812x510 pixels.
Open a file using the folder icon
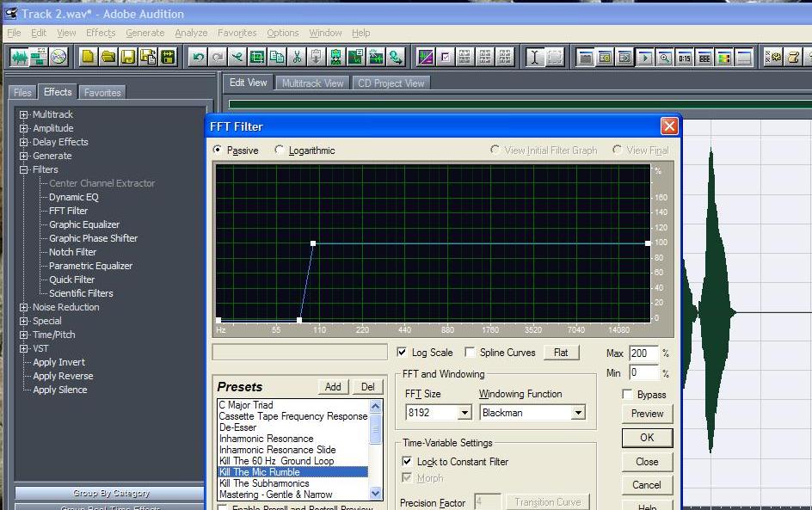108,57
